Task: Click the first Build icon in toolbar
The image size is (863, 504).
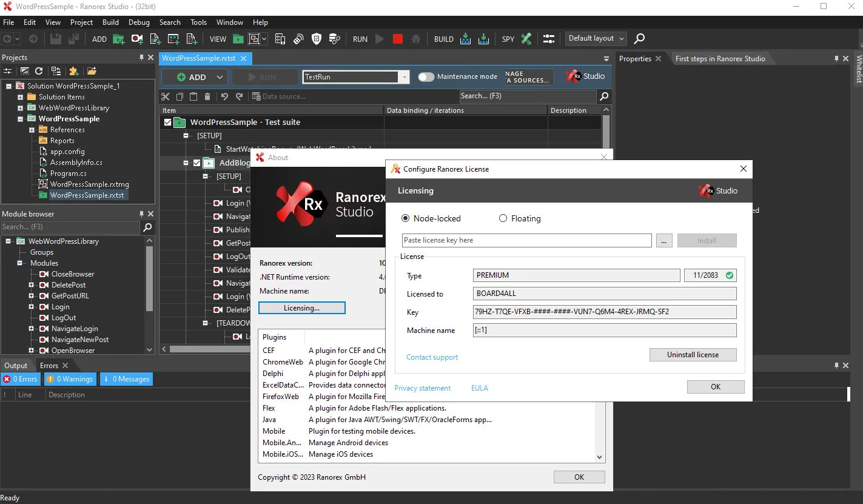Action: click(466, 39)
